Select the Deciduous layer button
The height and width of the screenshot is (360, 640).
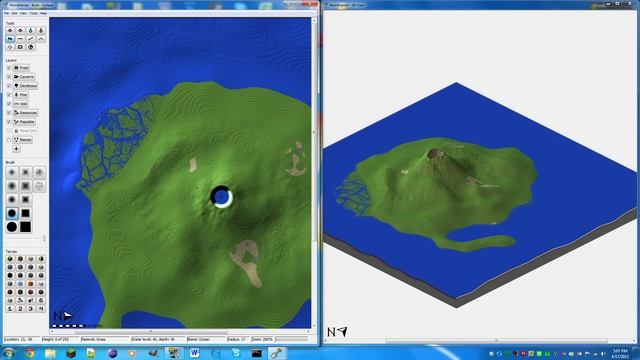pos(25,86)
